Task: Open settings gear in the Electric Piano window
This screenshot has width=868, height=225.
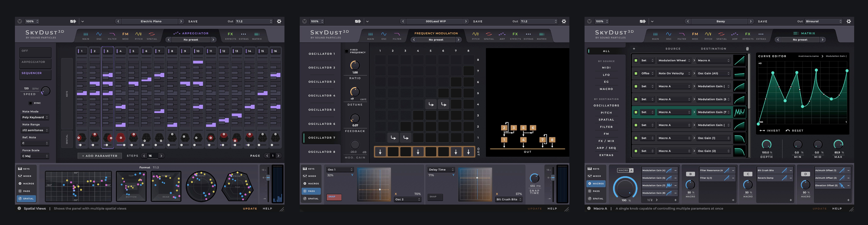Action: coord(279,21)
